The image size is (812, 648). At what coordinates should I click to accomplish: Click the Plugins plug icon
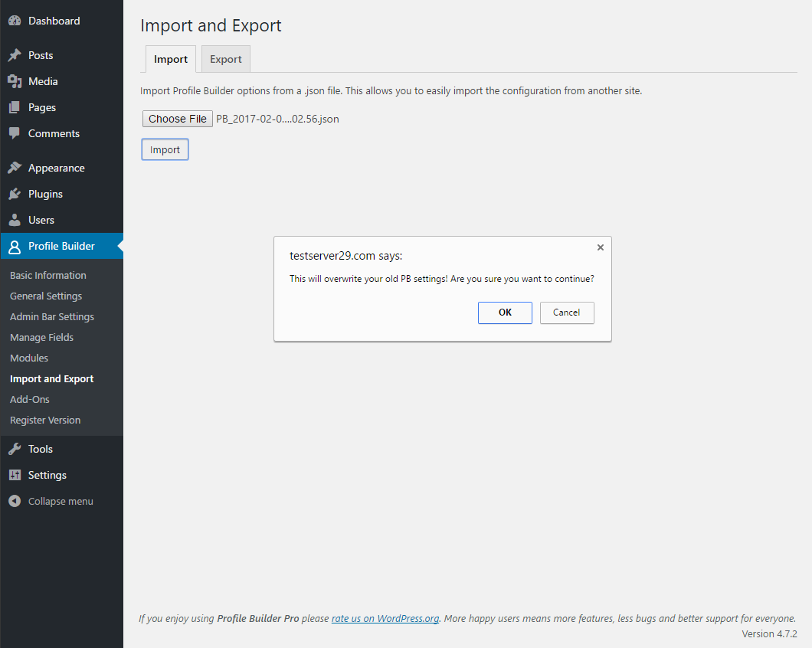pos(15,194)
